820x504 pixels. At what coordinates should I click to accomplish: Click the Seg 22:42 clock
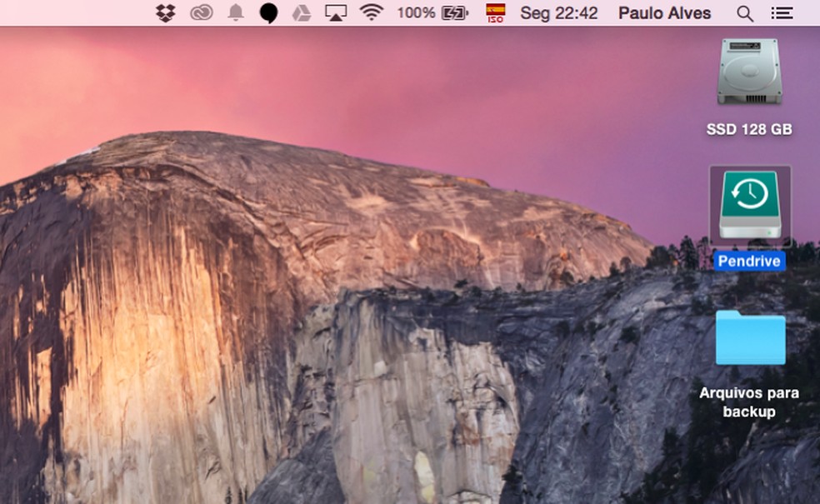(558, 13)
